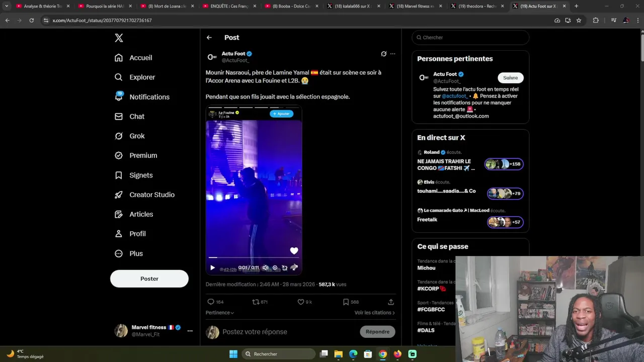Open Creator Studio
Screen dimensions: 644x362
point(144,195)
